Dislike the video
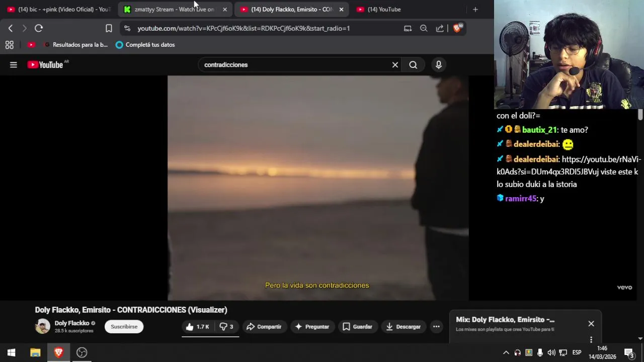 point(226,326)
